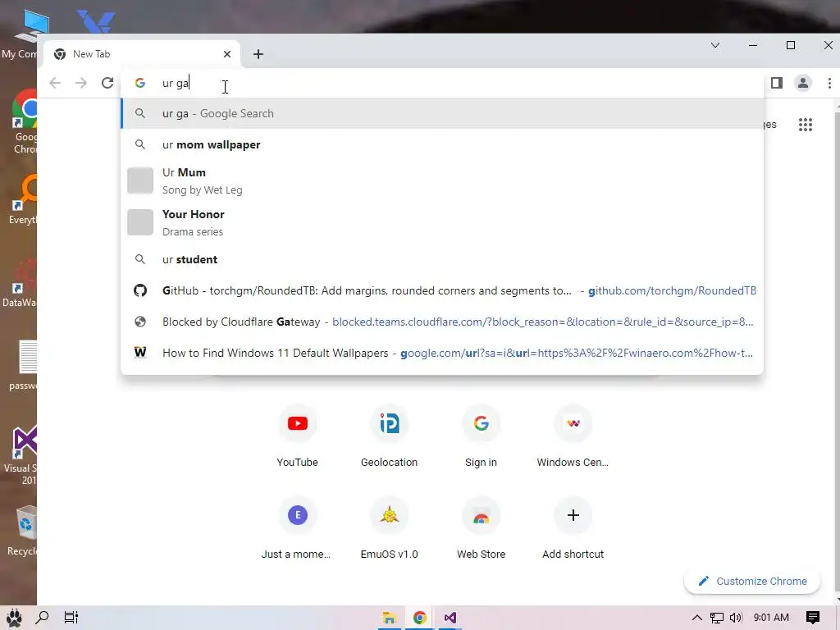
Task: Open How to Find Windows 11 Wallpapers suggestion
Action: (442, 353)
